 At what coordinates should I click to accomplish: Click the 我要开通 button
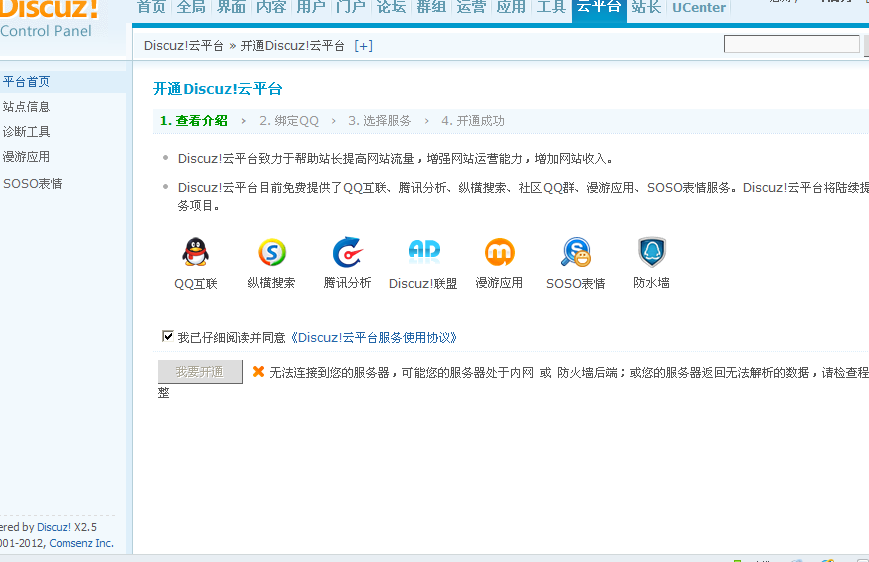click(200, 372)
